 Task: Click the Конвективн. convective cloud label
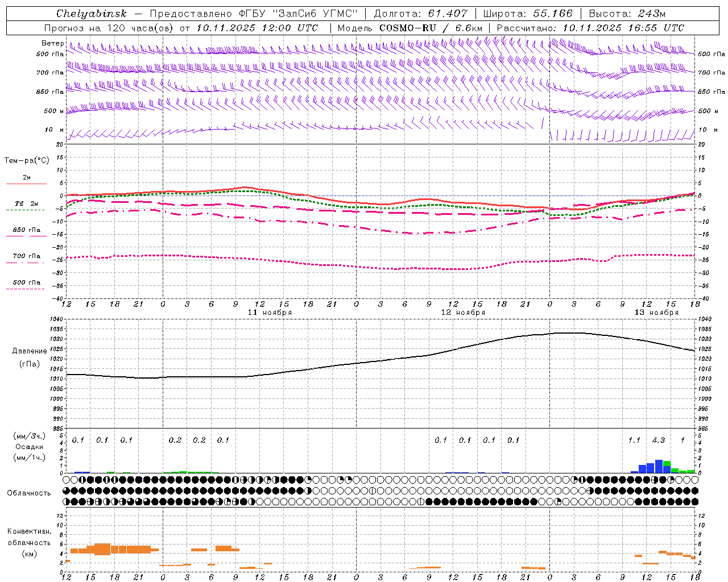pos(29,531)
